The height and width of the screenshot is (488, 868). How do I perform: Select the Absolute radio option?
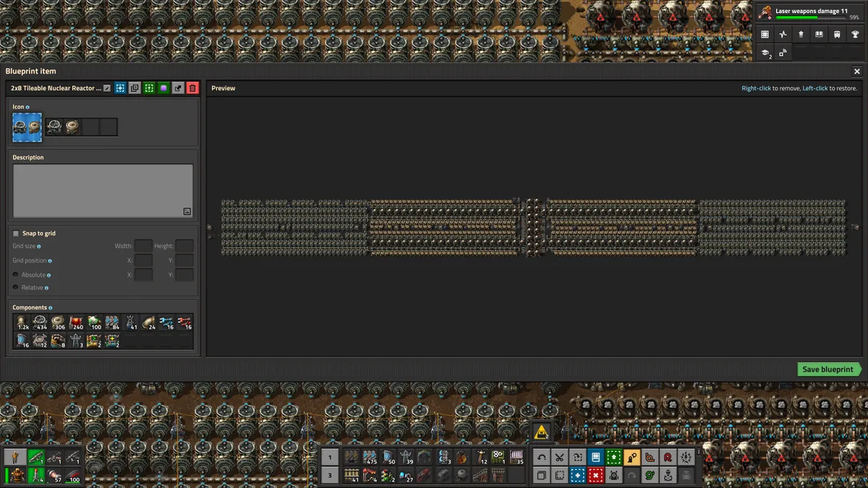click(x=16, y=275)
